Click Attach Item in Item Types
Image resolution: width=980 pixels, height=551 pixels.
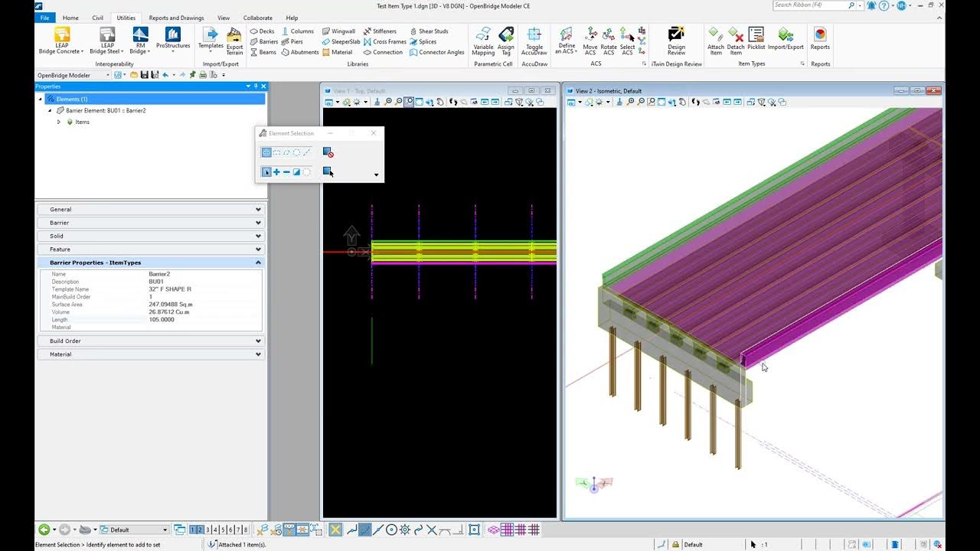(x=716, y=41)
